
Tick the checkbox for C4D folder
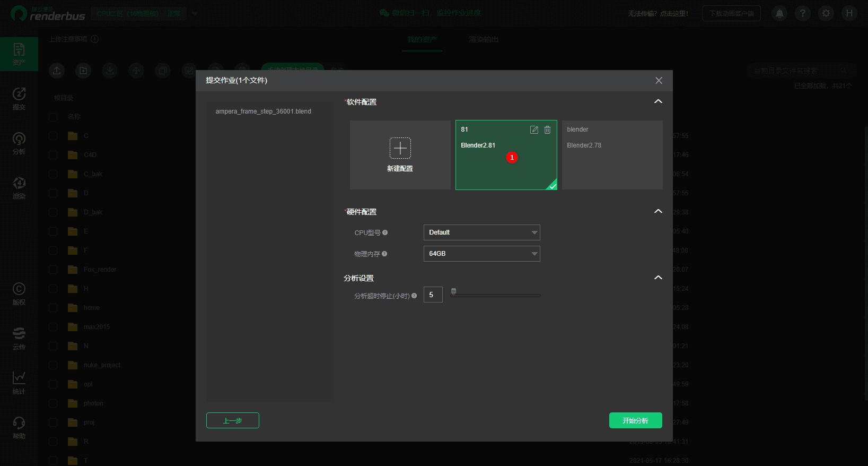point(53,155)
